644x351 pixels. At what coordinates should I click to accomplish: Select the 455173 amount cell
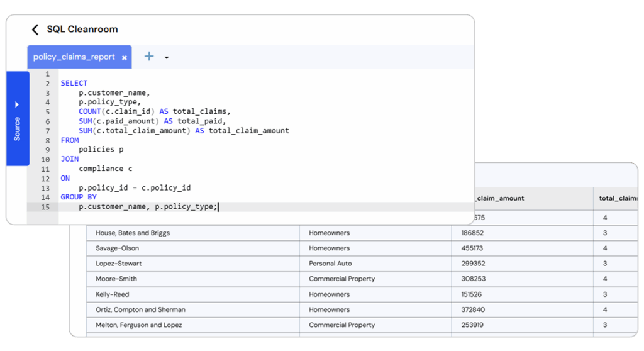point(472,248)
